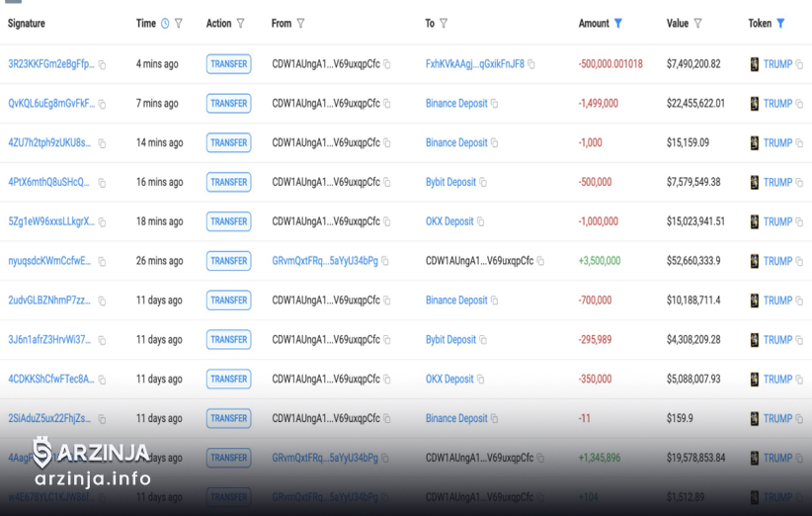Screen dimensions: 812x516
Task: Copy signature 4ZU7h2tph9zUKU8s
Action: [102, 143]
